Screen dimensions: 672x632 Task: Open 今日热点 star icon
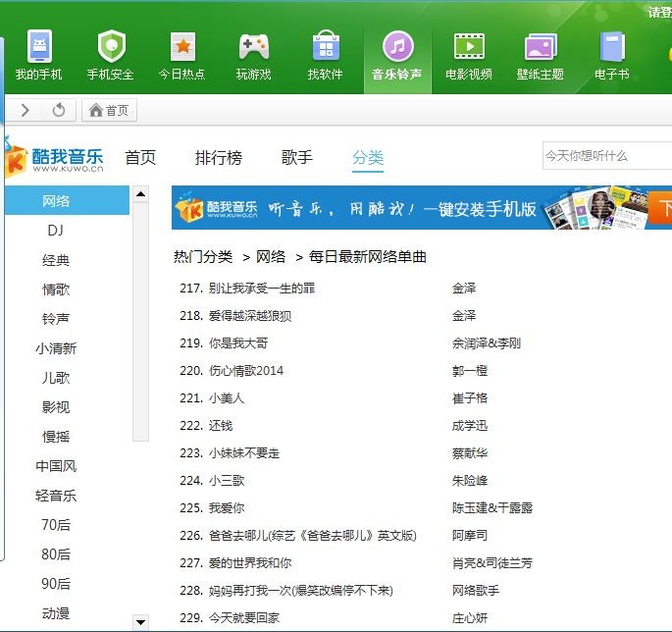pyautogui.click(x=182, y=46)
